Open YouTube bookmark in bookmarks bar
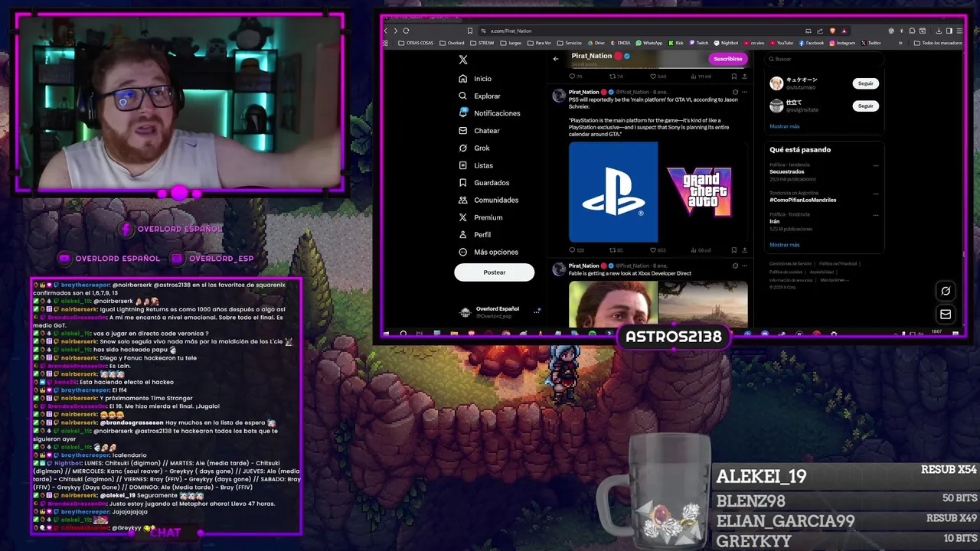 [x=781, y=43]
